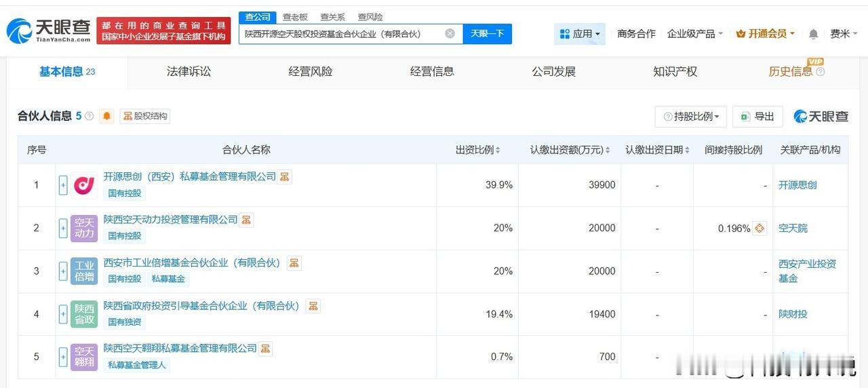The width and height of the screenshot is (868, 388).
Task: Open the 开通会员 membership dropdown
Action: point(766,33)
